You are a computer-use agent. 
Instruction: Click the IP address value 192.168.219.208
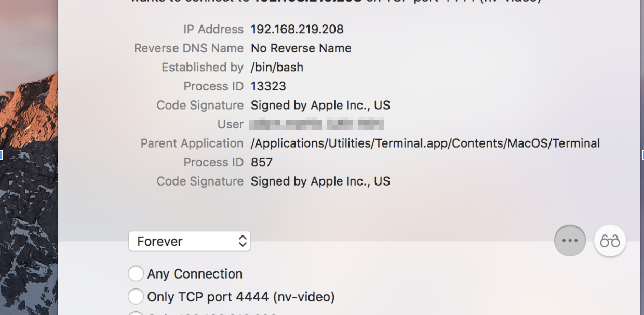297,29
